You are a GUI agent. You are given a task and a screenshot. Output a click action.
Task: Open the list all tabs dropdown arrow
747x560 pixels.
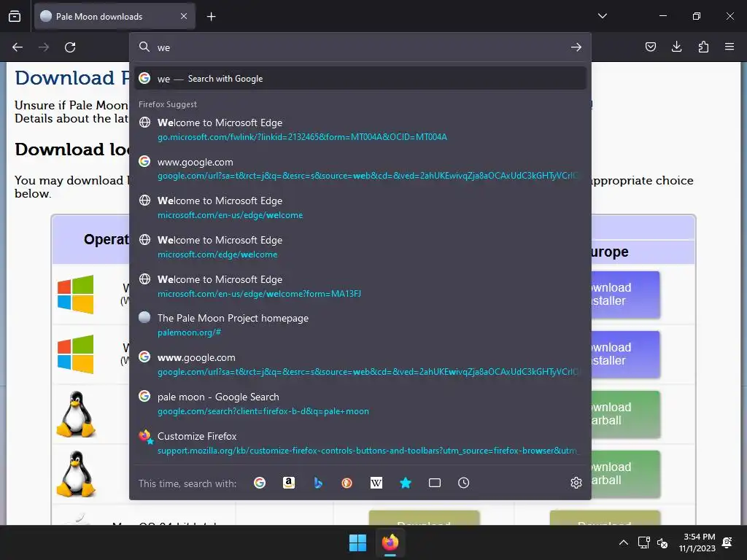pyautogui.click(x=602, y=16)
